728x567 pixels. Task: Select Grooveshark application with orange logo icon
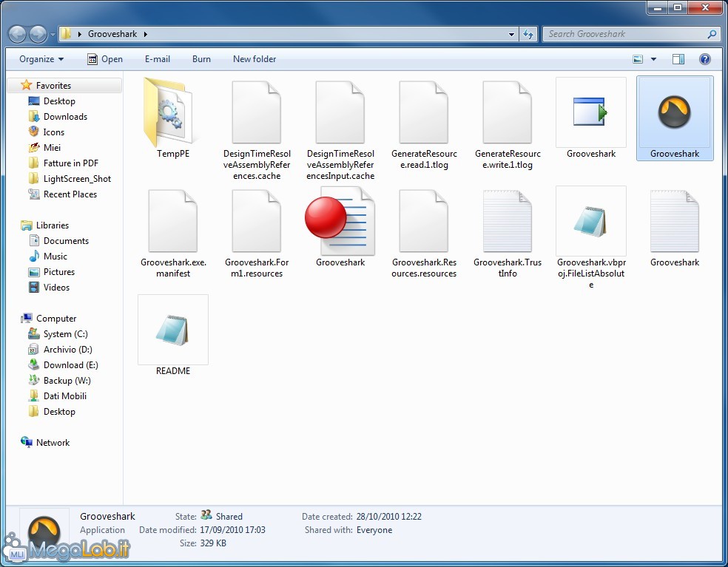point(675,118)
